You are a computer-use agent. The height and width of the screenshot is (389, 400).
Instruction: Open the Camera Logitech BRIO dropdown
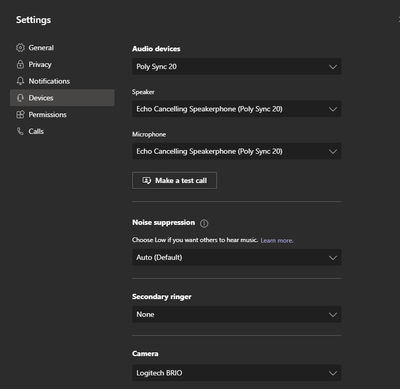(x=237, y=373)
